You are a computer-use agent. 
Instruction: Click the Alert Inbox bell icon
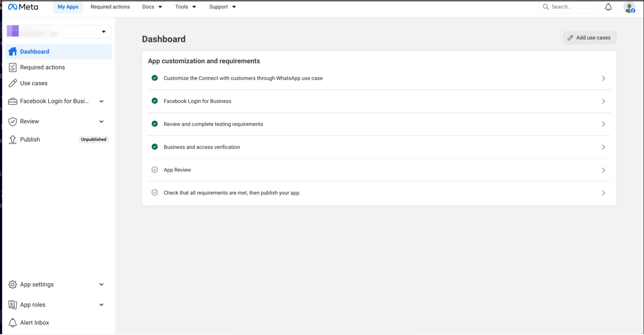(x=13, y=323)
